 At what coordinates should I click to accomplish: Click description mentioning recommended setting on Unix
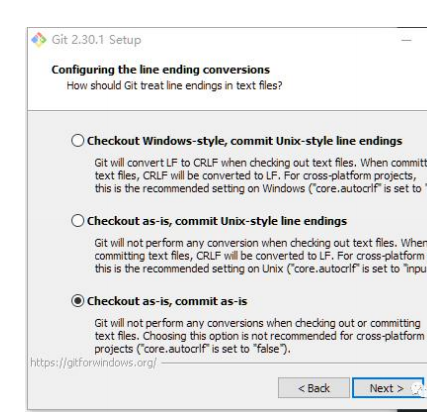pos(260,256)
